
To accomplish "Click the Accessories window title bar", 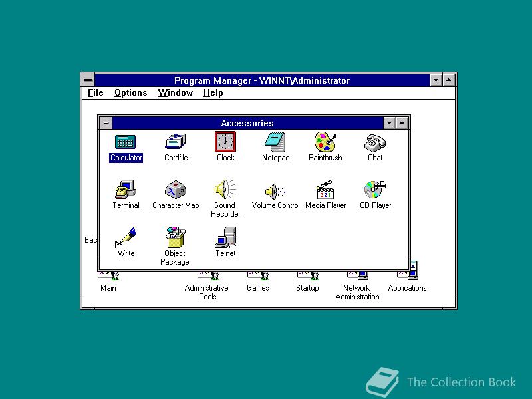I will point(247,123).
